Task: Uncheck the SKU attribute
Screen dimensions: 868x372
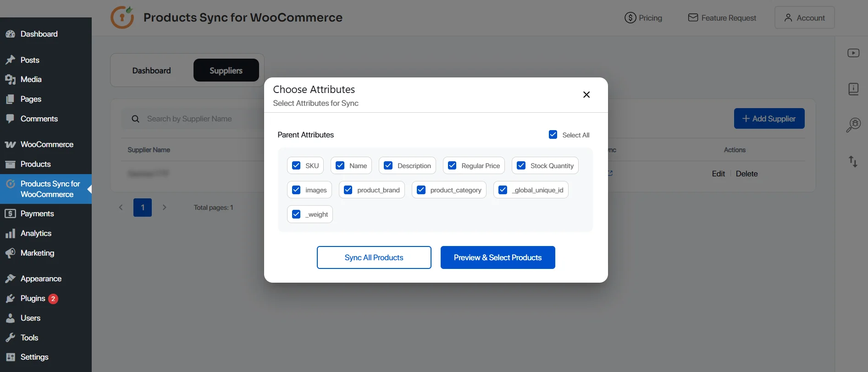Action: click(x=296, y=165)
